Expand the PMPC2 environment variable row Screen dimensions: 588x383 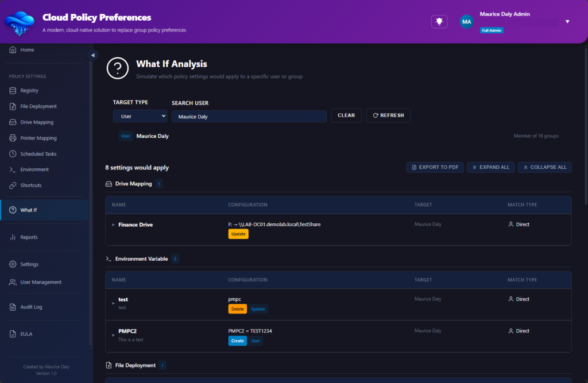113,334
